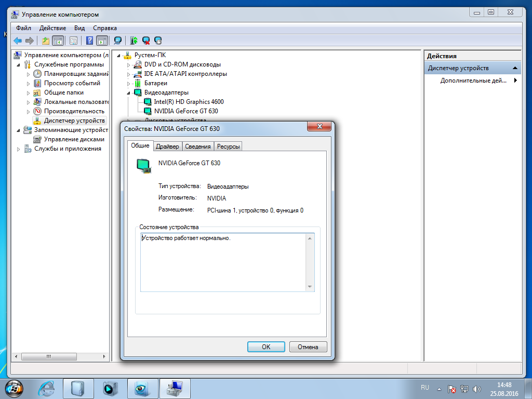Click the device status box scroll-down arrow

point(310,287)
